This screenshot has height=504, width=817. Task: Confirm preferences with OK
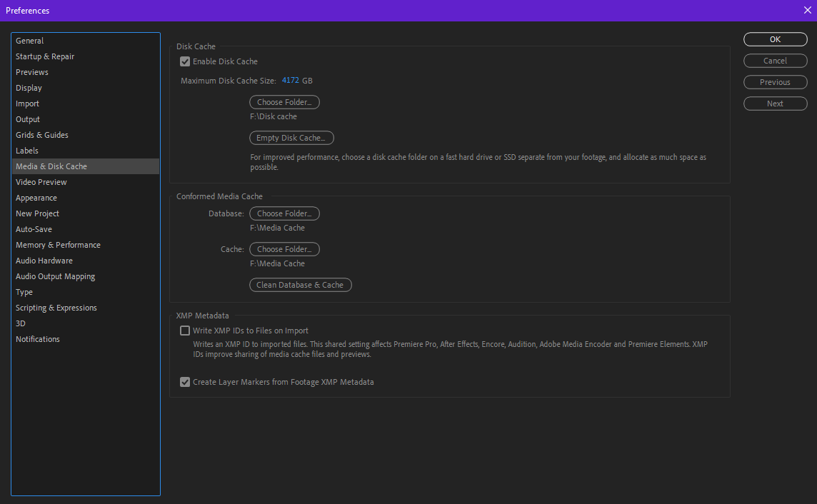pyautogui.click(x=775, y=39)
